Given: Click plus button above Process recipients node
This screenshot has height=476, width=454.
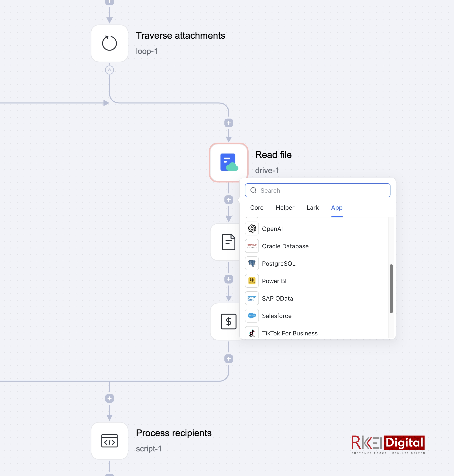Looking at the screenshot, I should pos(109,398).
